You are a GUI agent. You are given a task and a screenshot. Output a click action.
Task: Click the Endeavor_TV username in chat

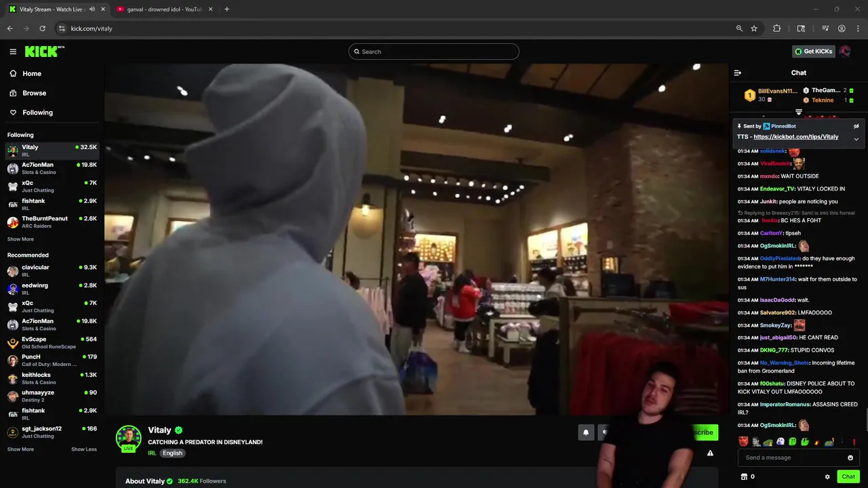(x=777, y=189)
